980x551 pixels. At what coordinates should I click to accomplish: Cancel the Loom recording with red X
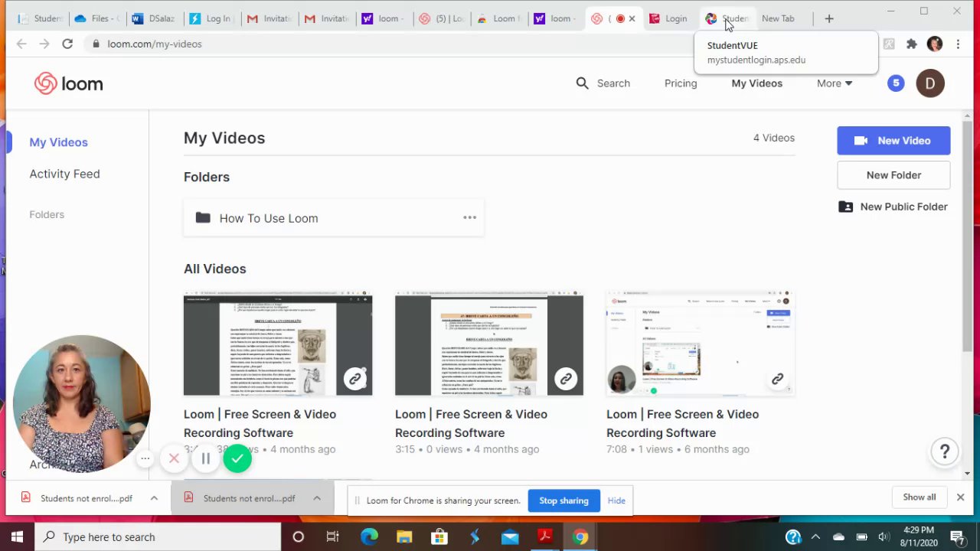174,458
